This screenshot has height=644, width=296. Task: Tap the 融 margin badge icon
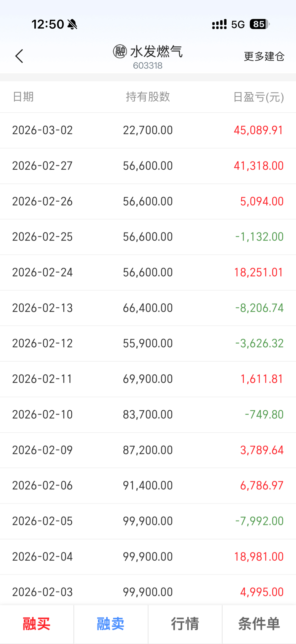pyautogui.click(x=120, y=51)
